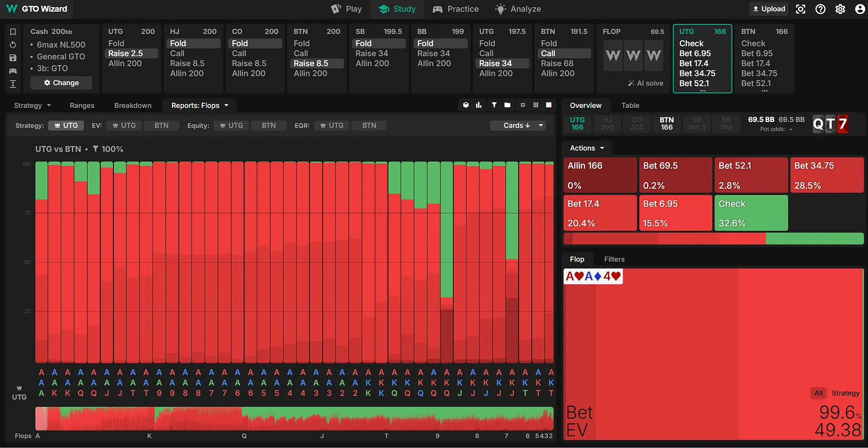Select the green Check action swatch
Viewport: 868px width, 448px height.
[x=751, y=213]
